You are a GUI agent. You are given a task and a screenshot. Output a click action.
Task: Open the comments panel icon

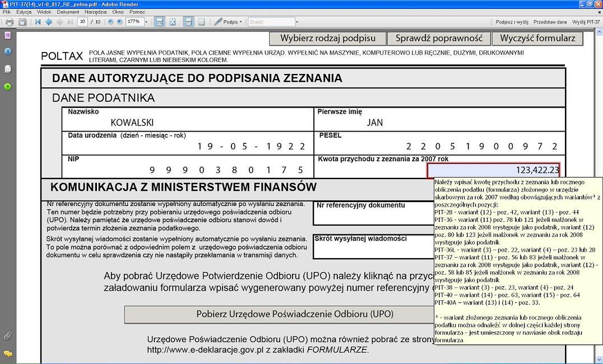point(7,353)
